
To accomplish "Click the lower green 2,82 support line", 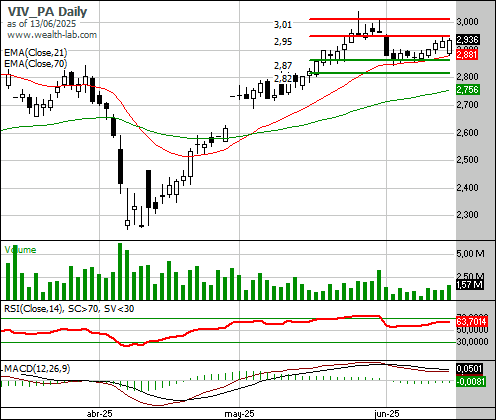I will [379, 73].
